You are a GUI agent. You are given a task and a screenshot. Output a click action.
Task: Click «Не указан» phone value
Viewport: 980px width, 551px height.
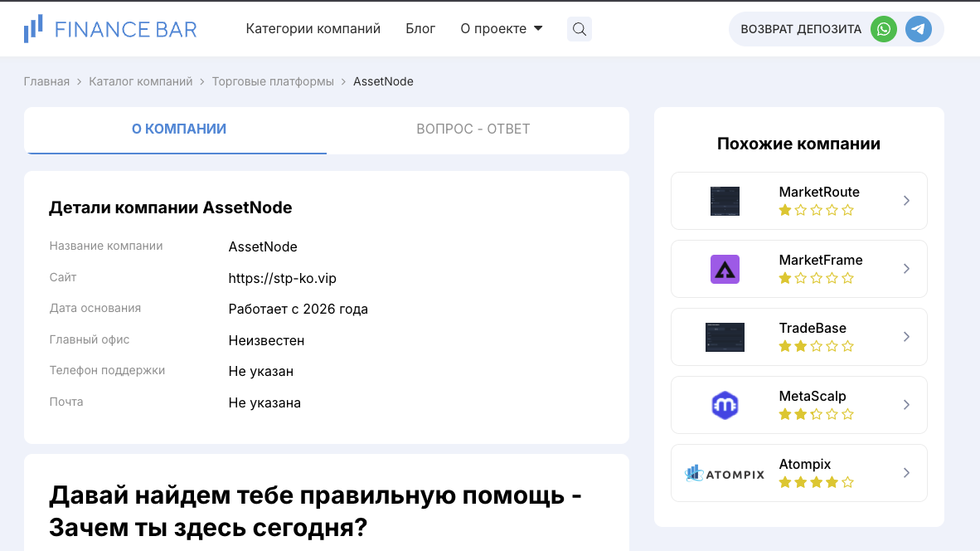[x=260, y=372]
